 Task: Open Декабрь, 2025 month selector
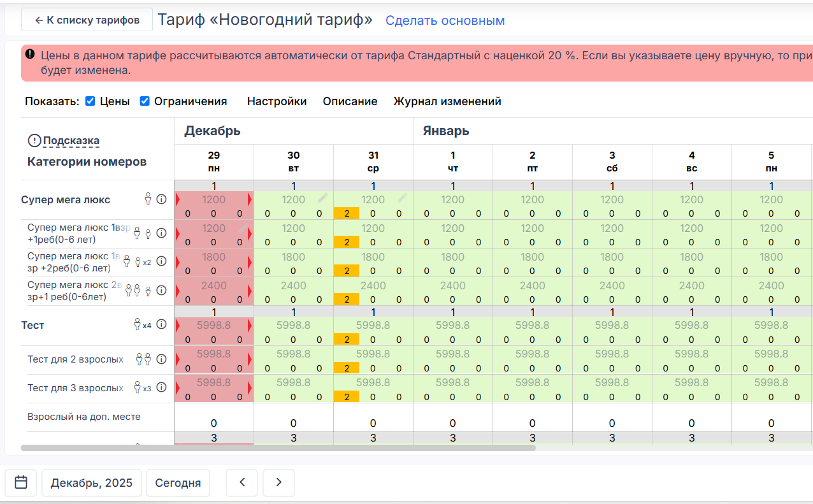tap(92, 483)
